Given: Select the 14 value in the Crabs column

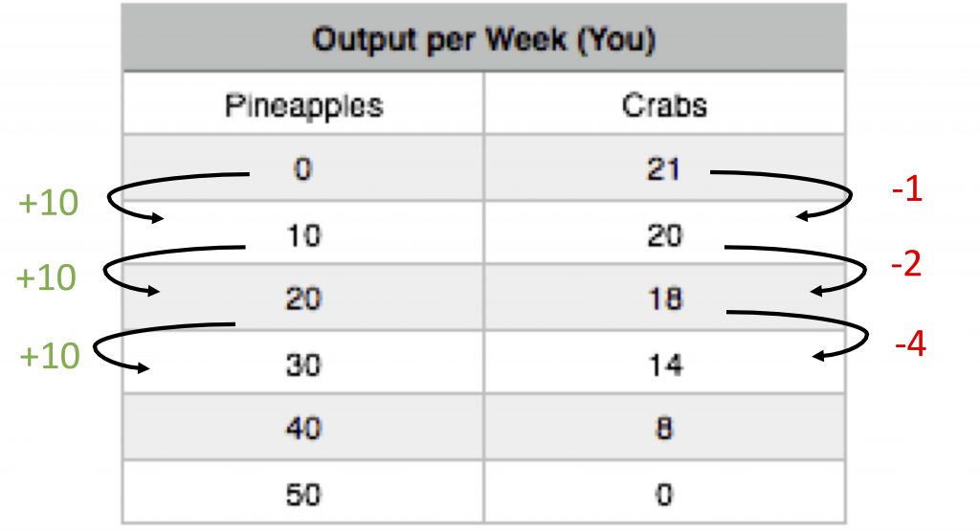Looking at the screenshot, I should 663,365.
